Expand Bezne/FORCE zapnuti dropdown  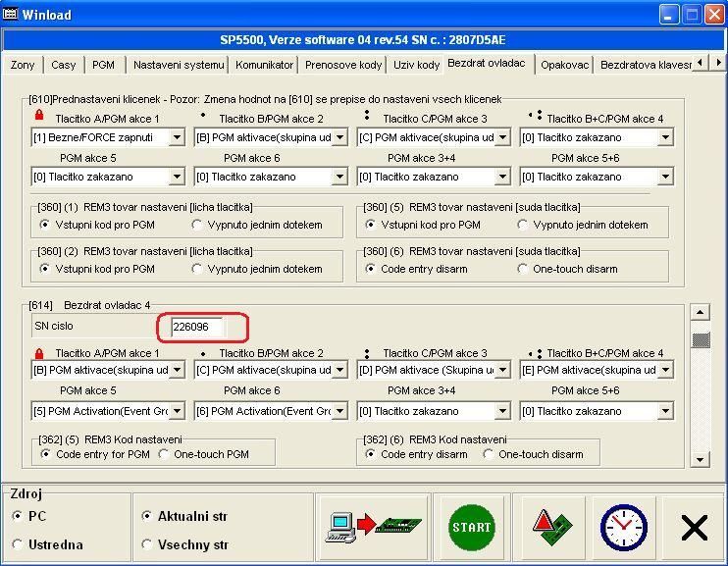tap(177, 138)
